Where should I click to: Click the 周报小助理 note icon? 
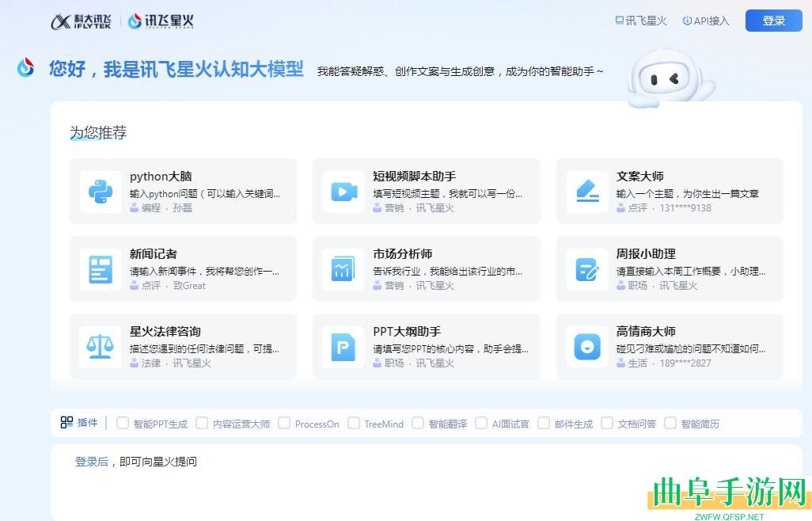(x=587, y=269)
